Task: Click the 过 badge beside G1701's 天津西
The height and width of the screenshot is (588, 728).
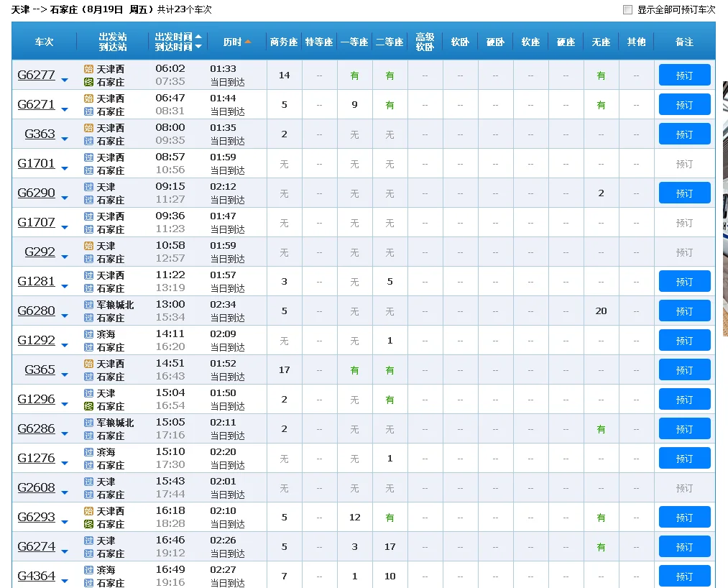Action: [88, 157]
